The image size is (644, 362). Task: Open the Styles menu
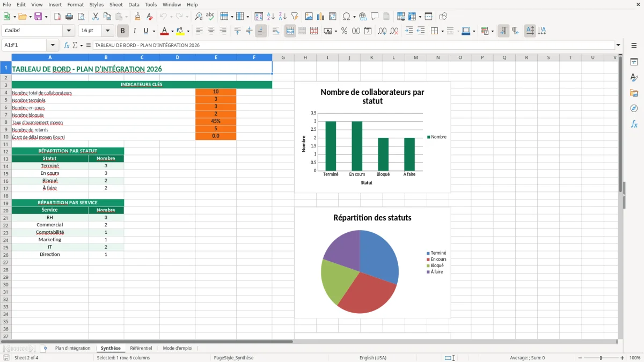click(97, 4)
